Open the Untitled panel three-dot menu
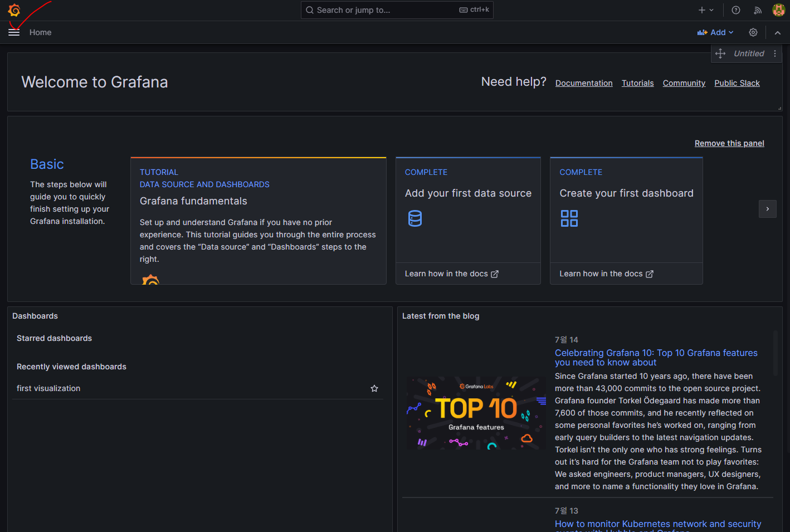The width and height of the screenshot is (790, 532). [x=775, y=53]
